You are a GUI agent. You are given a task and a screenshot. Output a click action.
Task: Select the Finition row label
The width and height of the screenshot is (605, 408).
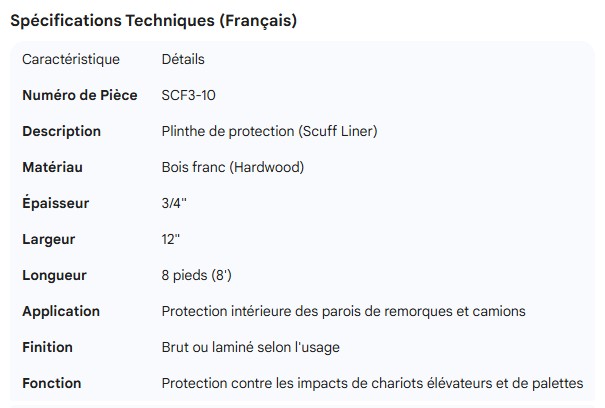click(x=48, y=347)
